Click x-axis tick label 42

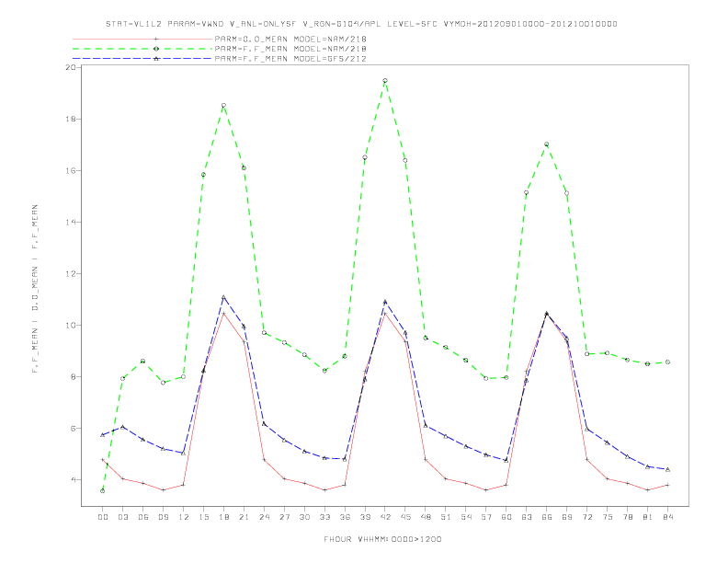(385, 517)
